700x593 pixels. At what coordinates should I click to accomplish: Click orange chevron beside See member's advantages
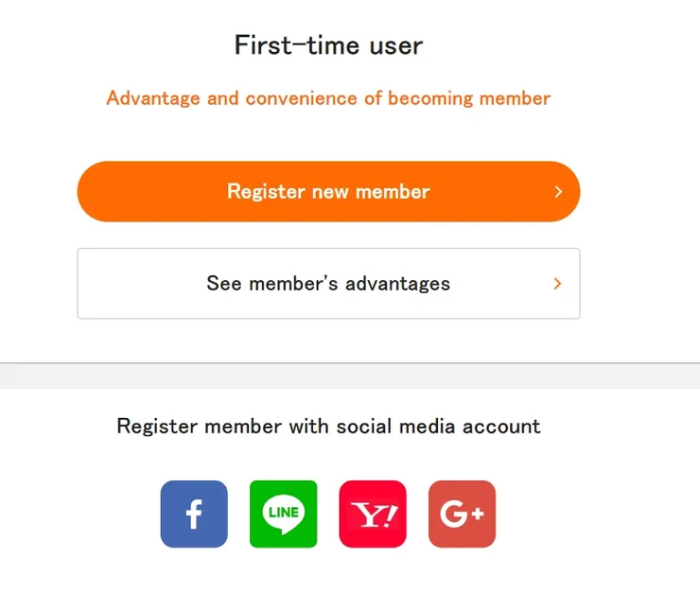click(x=557, y=284)
